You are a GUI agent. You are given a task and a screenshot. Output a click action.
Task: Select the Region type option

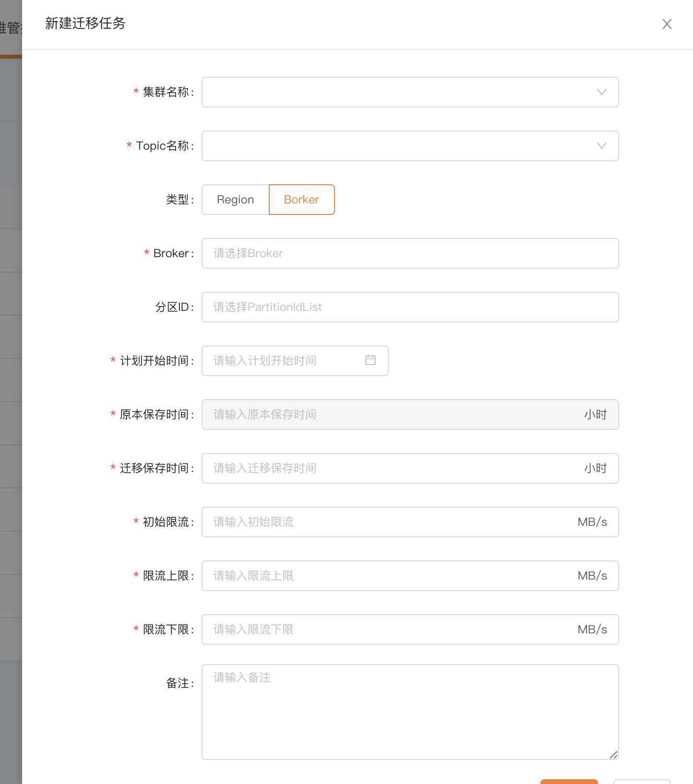(x=235, y=200)
